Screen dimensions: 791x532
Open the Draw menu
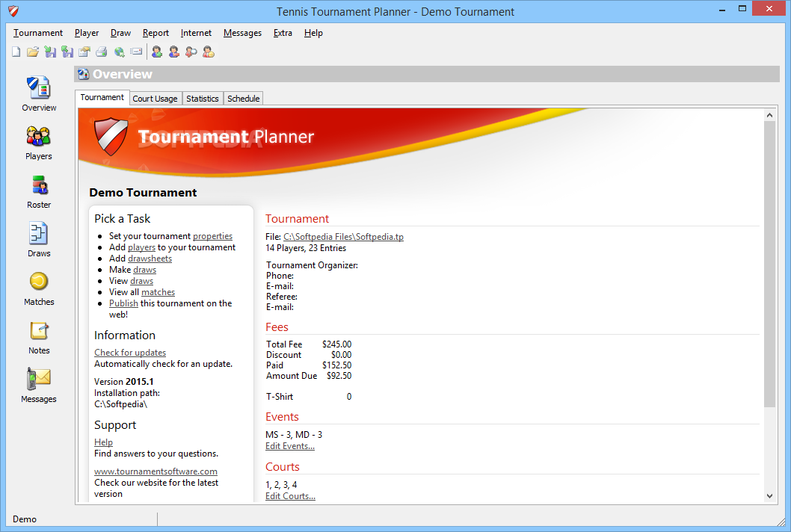[x=120, y=33]
